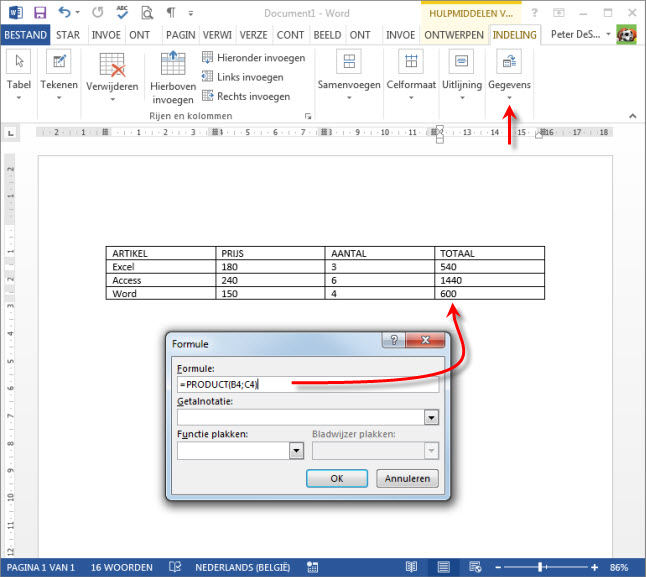
Task: Open the Tabel selection dropdown
Action: tap(19, 75)
